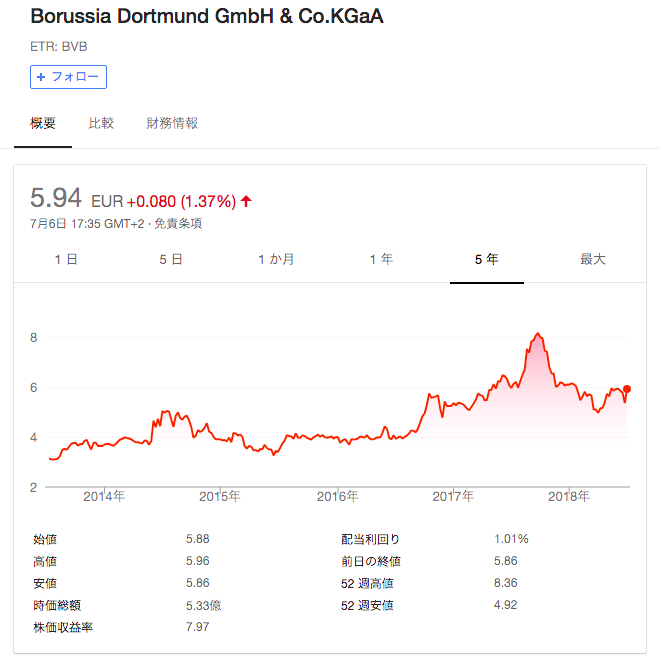The height and width of the screenshot is (662, 660).
Task: Click the +0.080 (1.37%) change value
Action: point(181,201)
